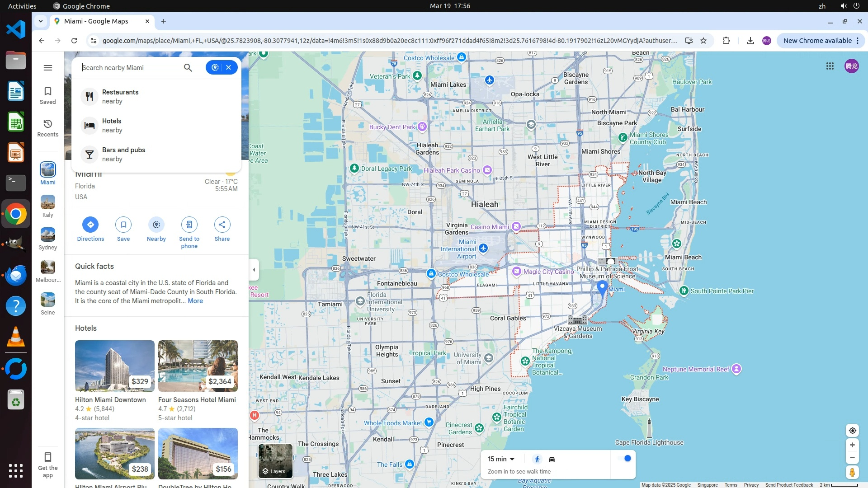Toggle the travel time switch off

[x=625, y=459]
